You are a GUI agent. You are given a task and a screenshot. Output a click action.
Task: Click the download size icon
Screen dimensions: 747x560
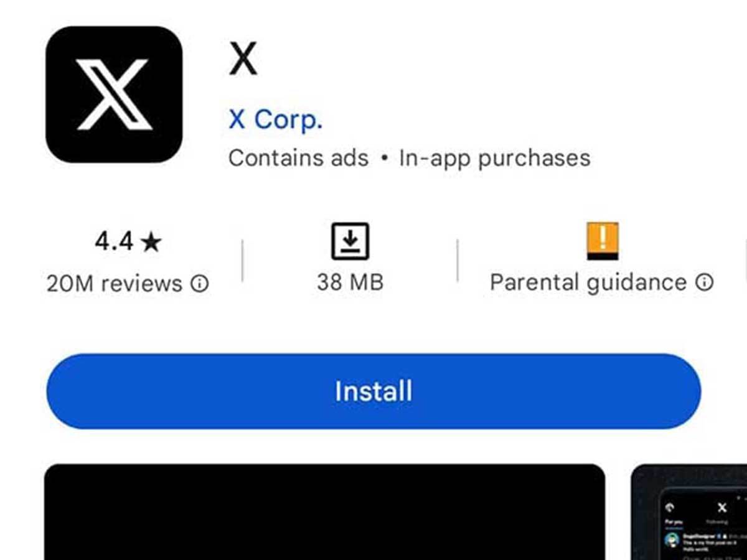coord(350,241)
